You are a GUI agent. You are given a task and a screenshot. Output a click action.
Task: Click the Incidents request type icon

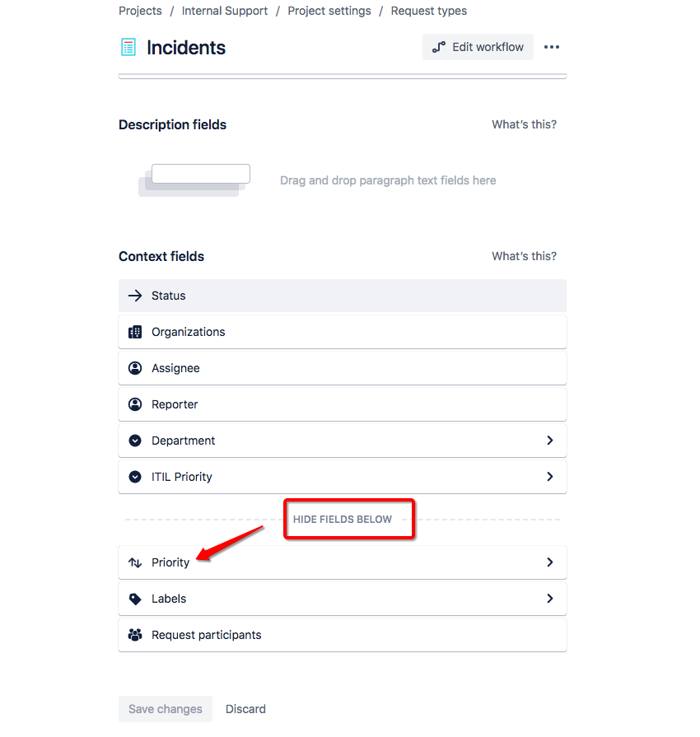tap(128, 48)
